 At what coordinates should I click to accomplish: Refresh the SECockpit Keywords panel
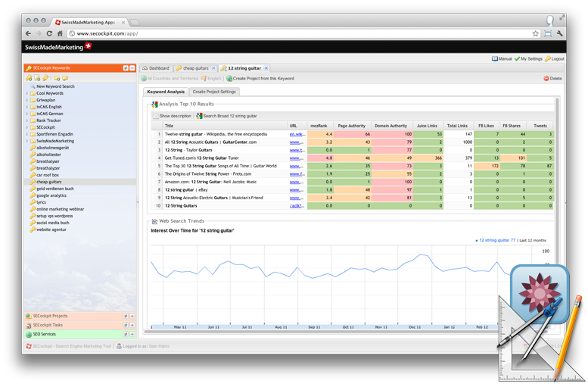[x=126, y=68]
